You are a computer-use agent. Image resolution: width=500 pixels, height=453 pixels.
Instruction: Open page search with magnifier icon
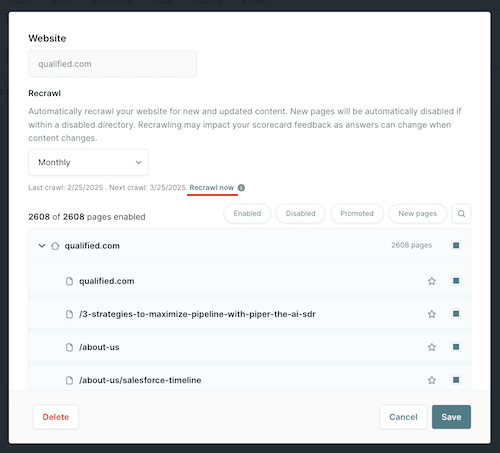pos(461,213)
